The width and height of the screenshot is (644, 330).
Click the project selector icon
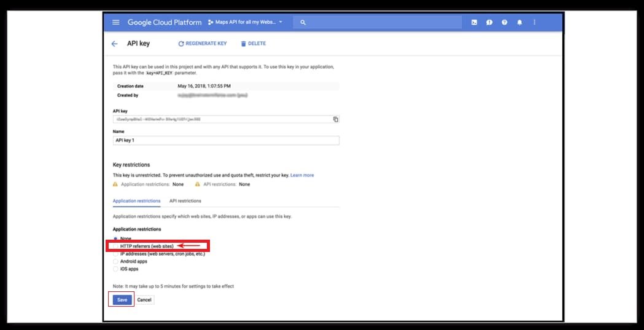(211, 22)
